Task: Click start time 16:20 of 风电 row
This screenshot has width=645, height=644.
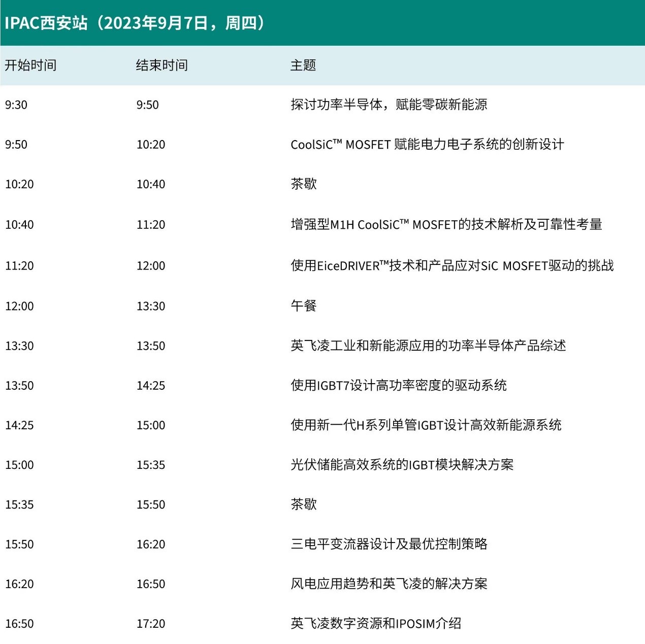Action: coord(19,584)
